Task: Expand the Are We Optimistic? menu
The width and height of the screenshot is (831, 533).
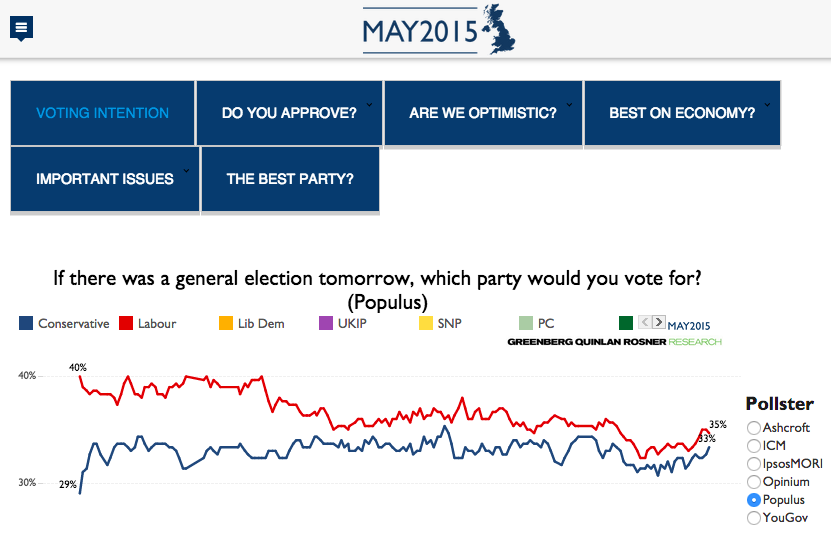Action: coord(483,113)
